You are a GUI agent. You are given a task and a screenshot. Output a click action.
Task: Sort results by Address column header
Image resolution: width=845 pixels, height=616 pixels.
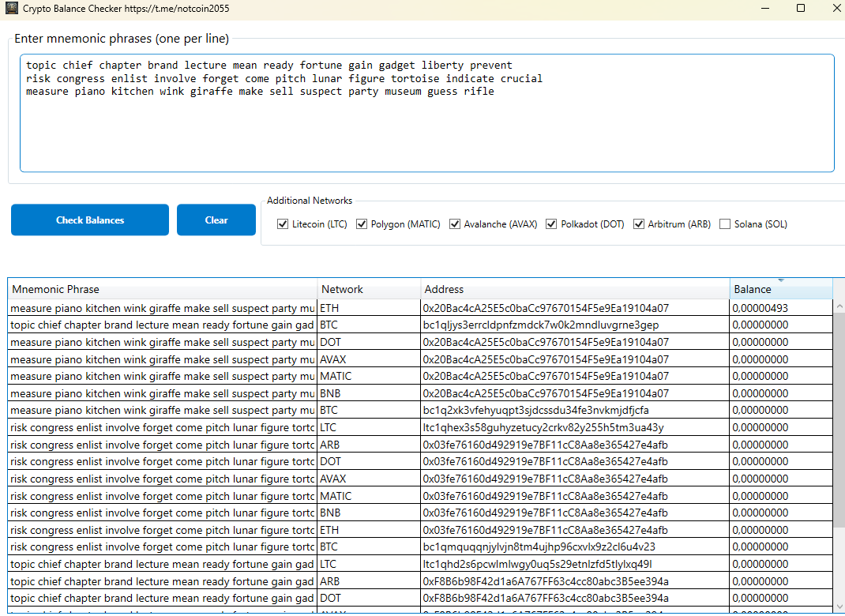[574, 289]
